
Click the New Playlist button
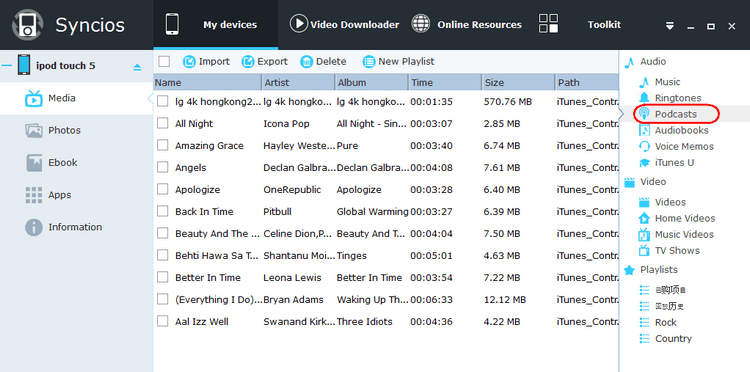point(398,62)
